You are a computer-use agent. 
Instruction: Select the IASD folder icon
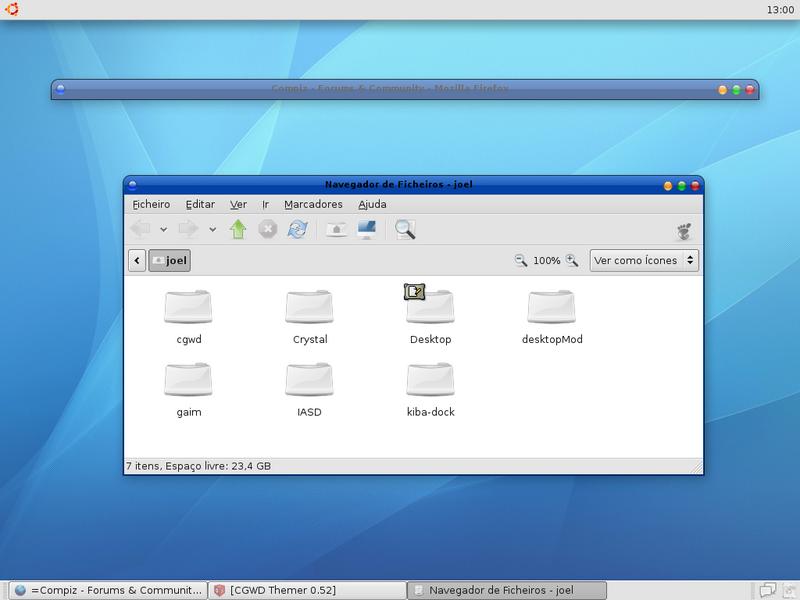(x=309, y=380)
